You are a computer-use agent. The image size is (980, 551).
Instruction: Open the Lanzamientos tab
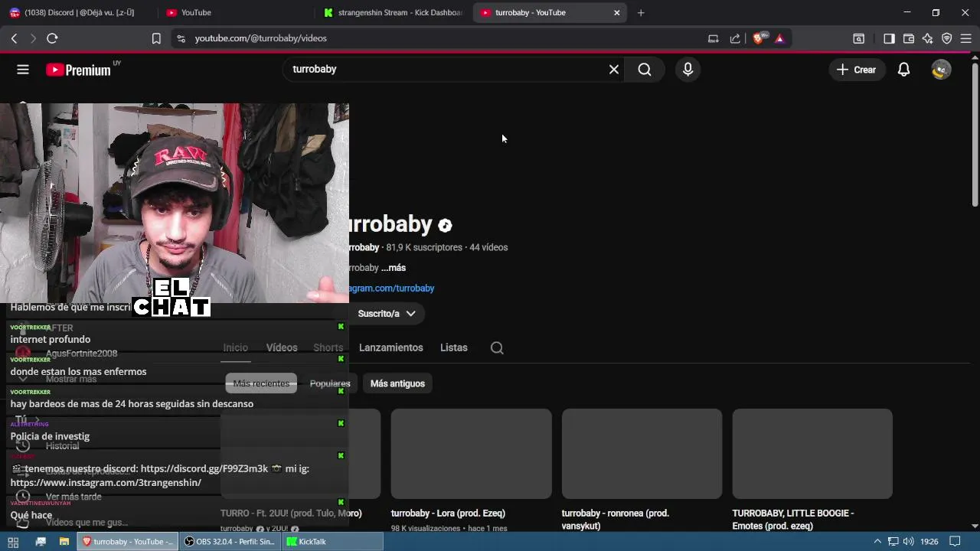[391, 348]
